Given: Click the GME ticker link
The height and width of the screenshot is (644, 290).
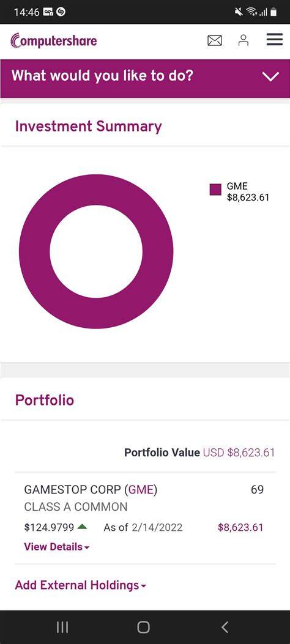Looking at the screenshot, I should (141, 489).
